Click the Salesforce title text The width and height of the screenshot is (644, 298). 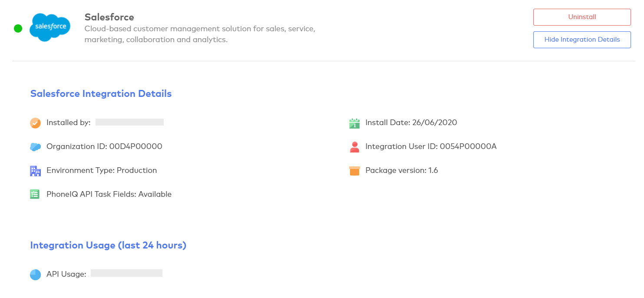point(109,17)
